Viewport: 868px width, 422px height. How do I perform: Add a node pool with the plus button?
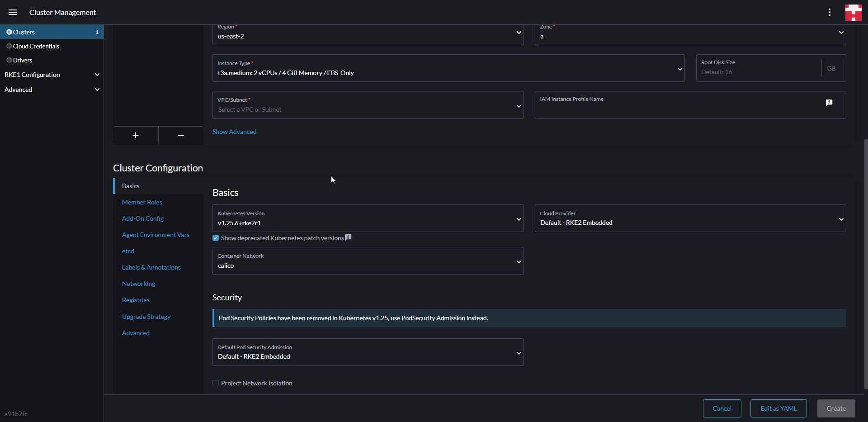(x=136, y=135)
